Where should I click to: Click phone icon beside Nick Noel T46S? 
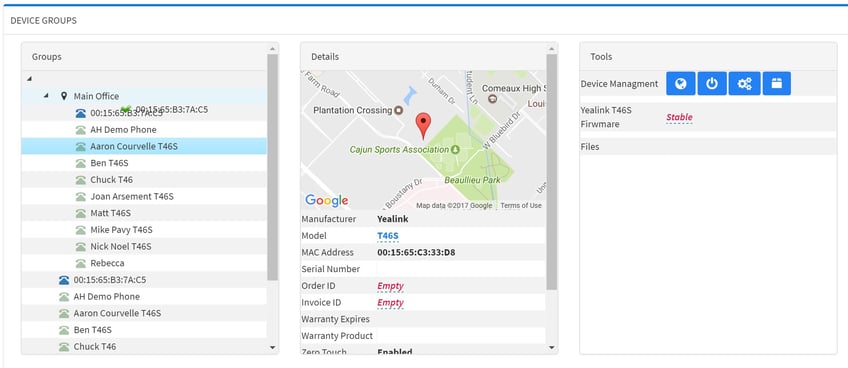pyautogui.click(x=81, y=247)
